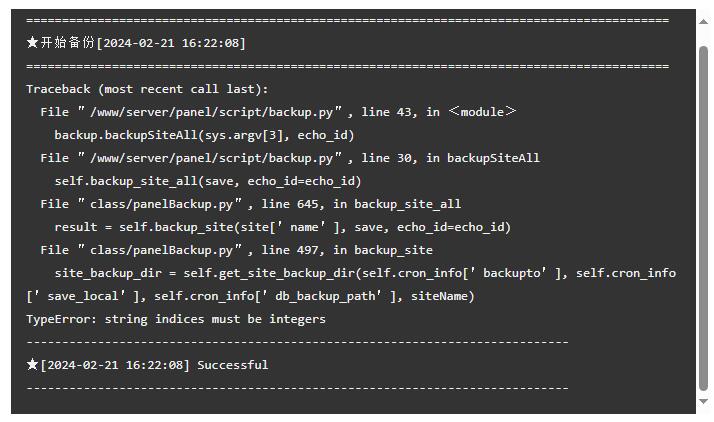Click the 'backup.backupSiteAll(sys.argv[3], echo_id)' code line
714x422 pixels.
(x=204, y=135)
